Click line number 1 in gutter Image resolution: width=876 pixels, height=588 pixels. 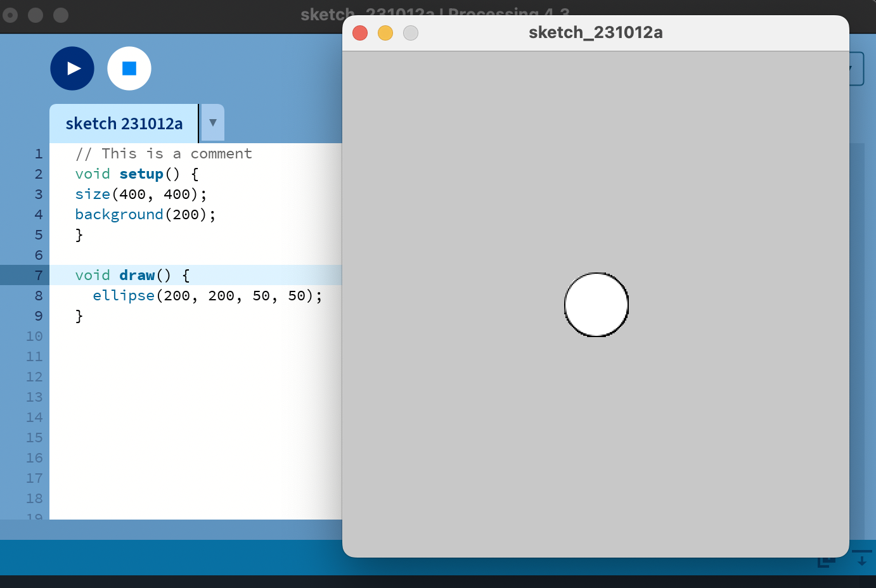(x=39, y=154)
